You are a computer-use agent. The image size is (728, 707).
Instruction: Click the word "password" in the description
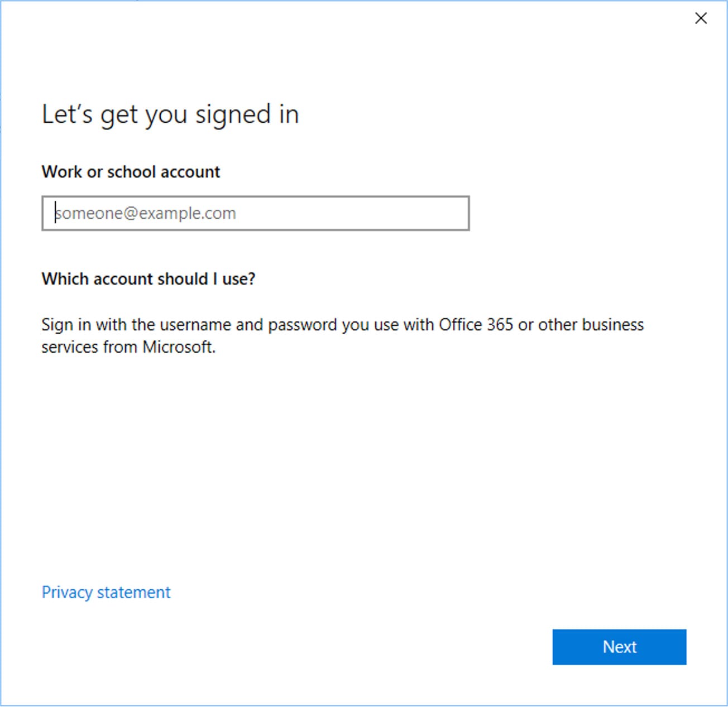[x=302, y=325]
